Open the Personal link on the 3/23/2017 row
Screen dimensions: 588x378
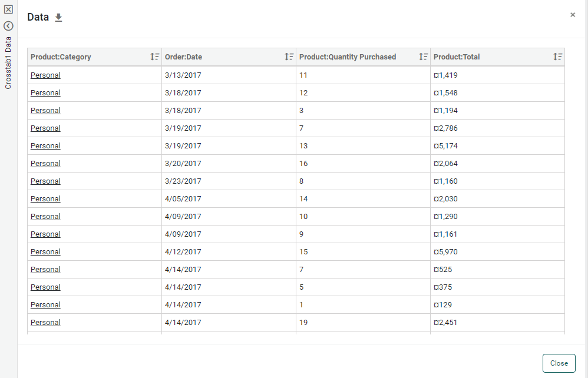(45, 181)
